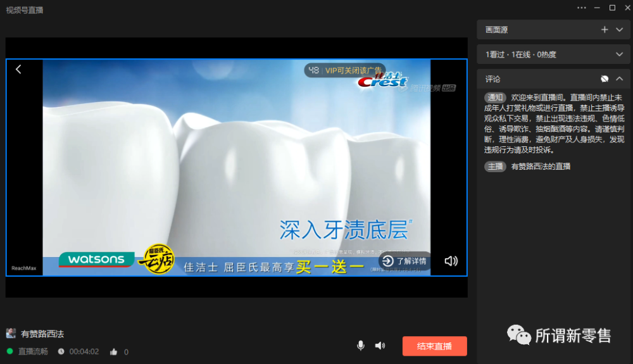Mute the microphone in bottom controls
Viewport: 633px width, 364px height.
click(361, 346)
